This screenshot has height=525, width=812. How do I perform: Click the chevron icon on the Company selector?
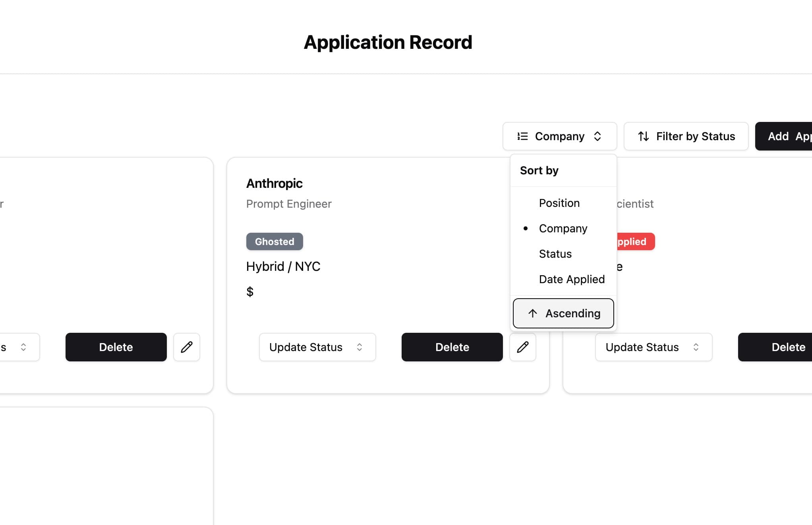click(x=598, y=136)
